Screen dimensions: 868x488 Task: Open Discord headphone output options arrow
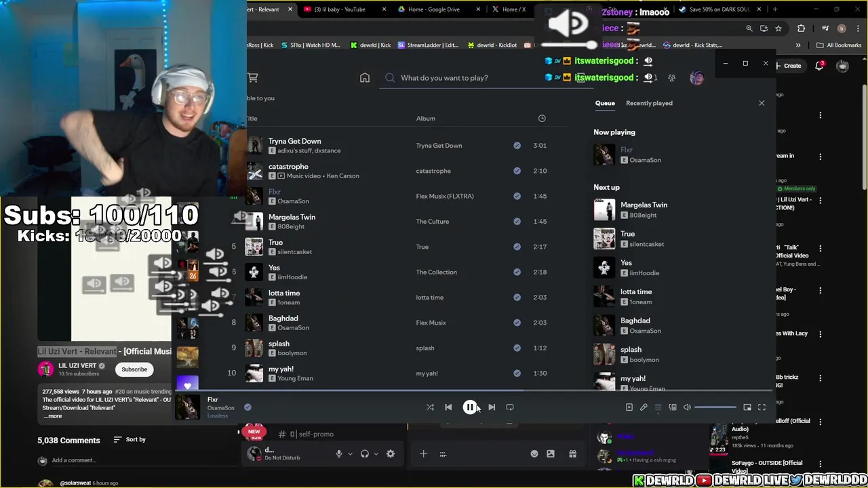pyautogui.click(x=376, y=454)
